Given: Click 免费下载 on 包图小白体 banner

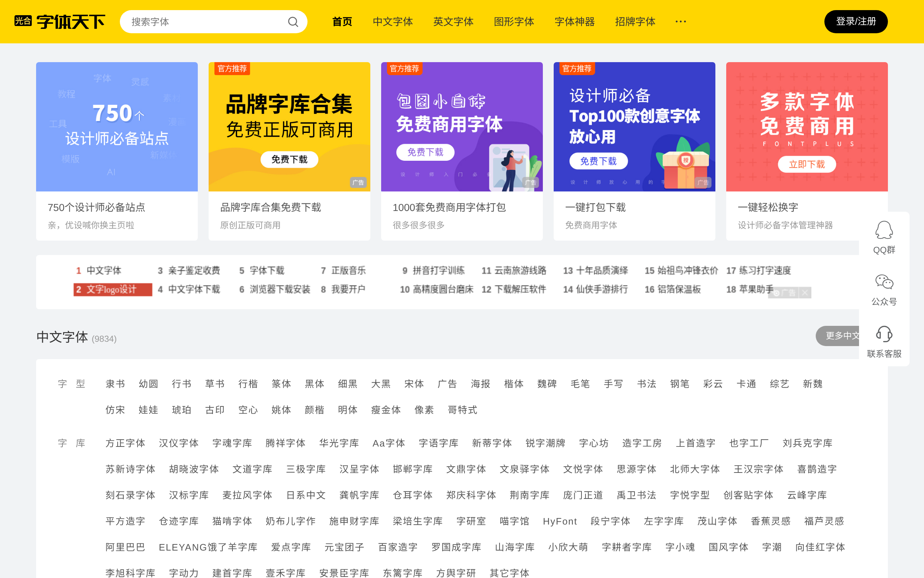Looking at the screenshot, I should pos(425,152).
